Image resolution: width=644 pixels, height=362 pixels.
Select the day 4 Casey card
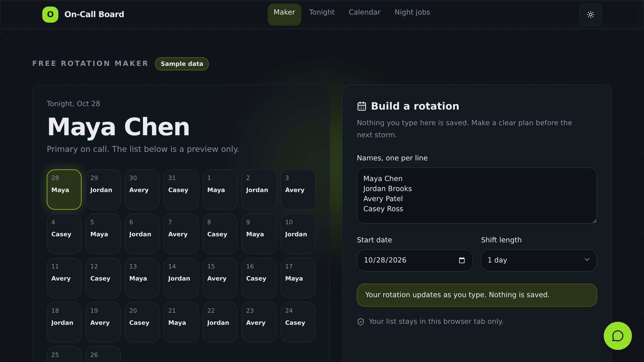coord(64,234)
